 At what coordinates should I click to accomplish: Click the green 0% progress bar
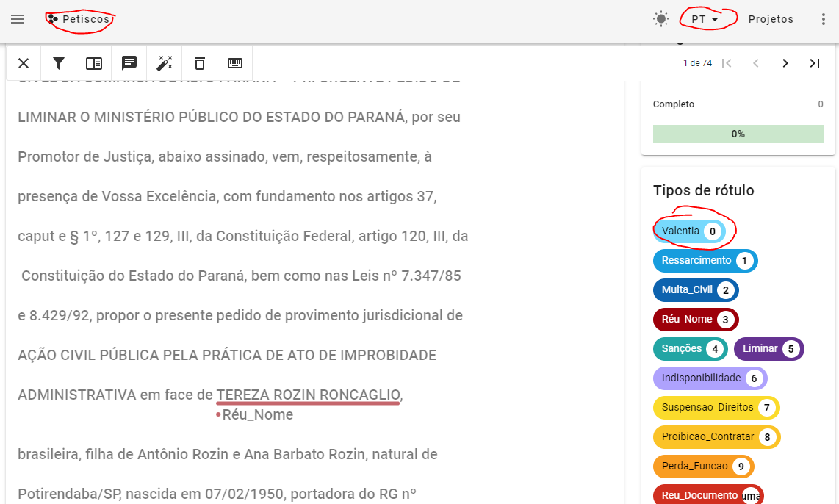coord(738,134)
